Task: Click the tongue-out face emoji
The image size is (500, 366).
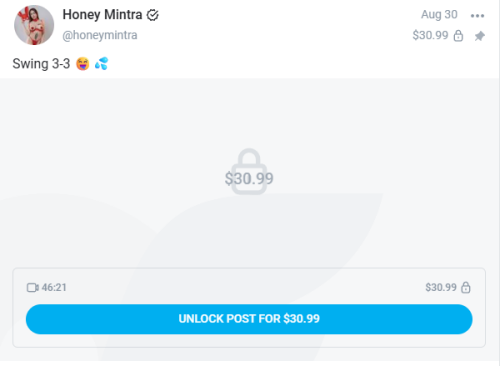Action: [83, 64]
